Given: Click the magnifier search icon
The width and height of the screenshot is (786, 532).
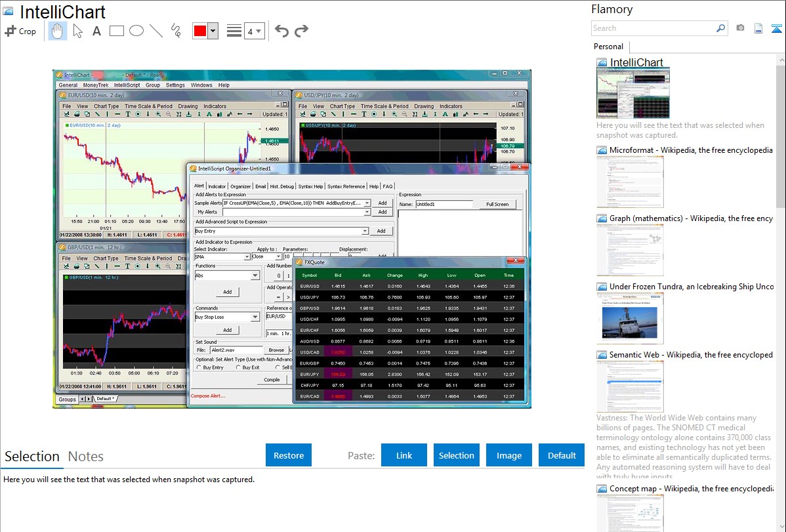Looking at the screenshot, I should coord(720,28).
